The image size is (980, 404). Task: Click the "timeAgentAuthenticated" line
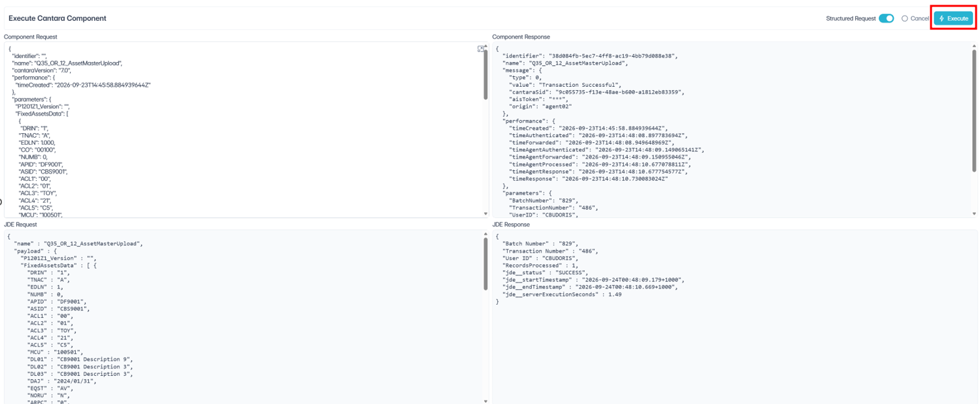(x=606, y=149)
